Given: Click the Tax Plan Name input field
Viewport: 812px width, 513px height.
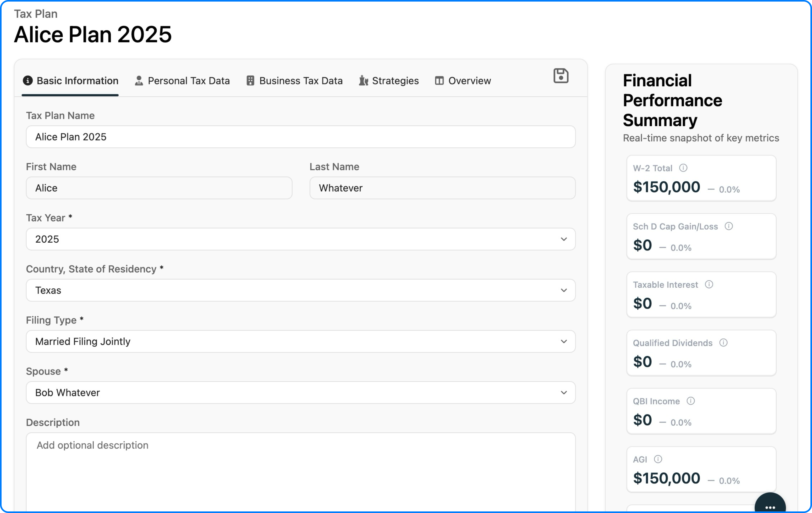Looking at the screenshot, I should pos(300,137).
